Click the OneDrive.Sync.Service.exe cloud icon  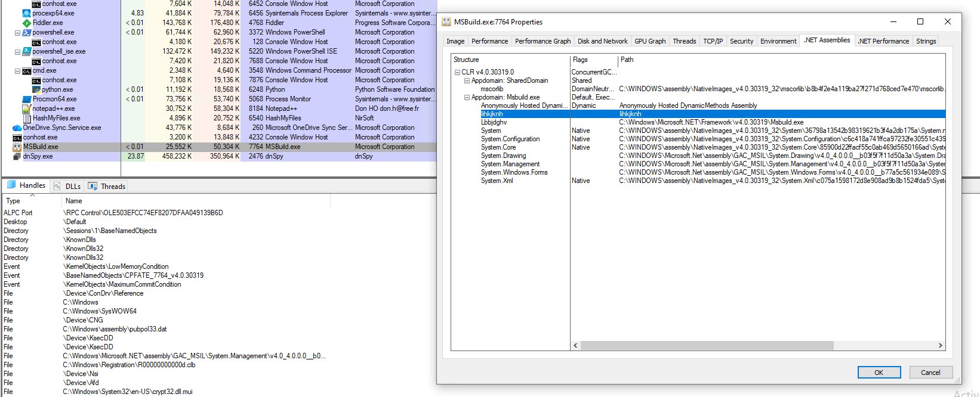pyautogui.click(x=17, y=128)
